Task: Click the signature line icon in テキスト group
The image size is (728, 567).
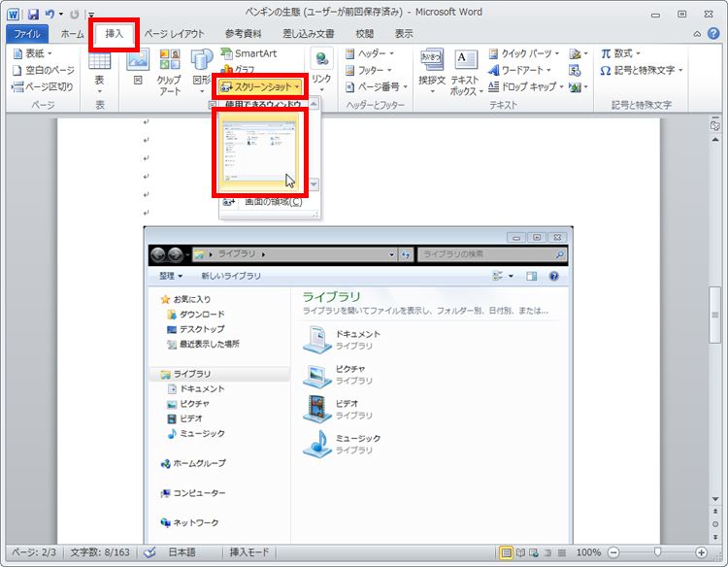Action: (579, 53)
